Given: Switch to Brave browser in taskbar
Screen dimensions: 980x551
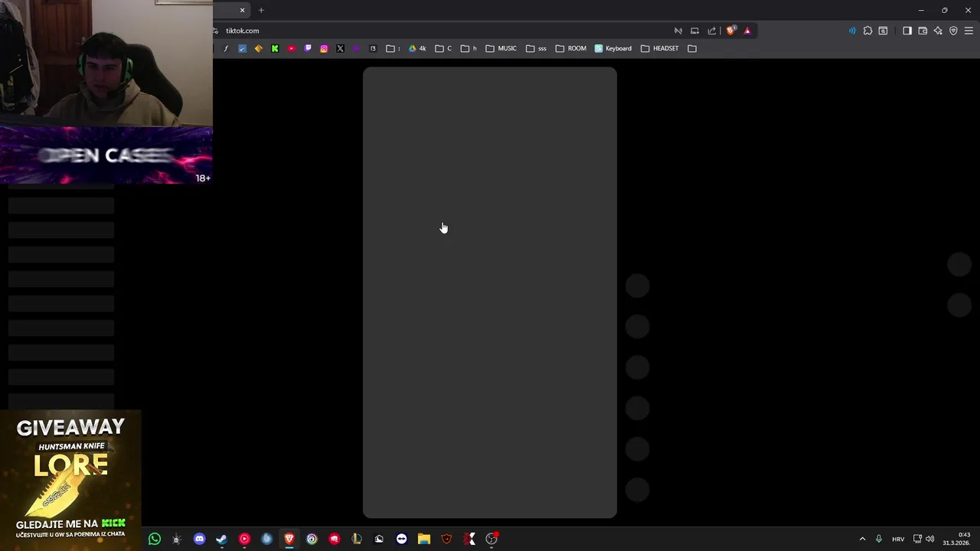Looking at the screenshot, I should (289, 539).
